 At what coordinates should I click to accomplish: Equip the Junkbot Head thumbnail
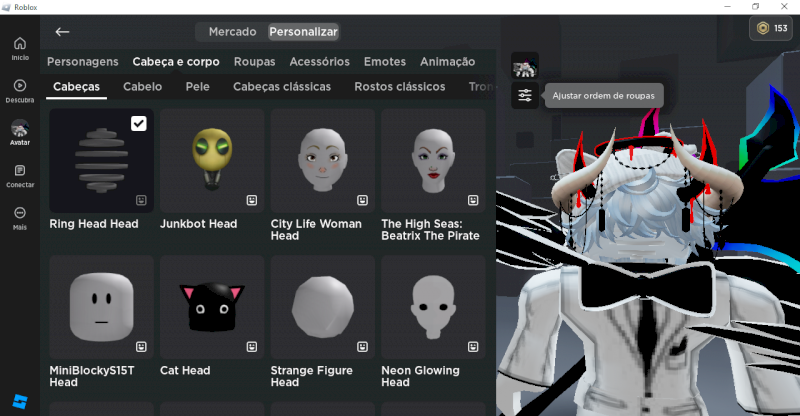[212, 160]
